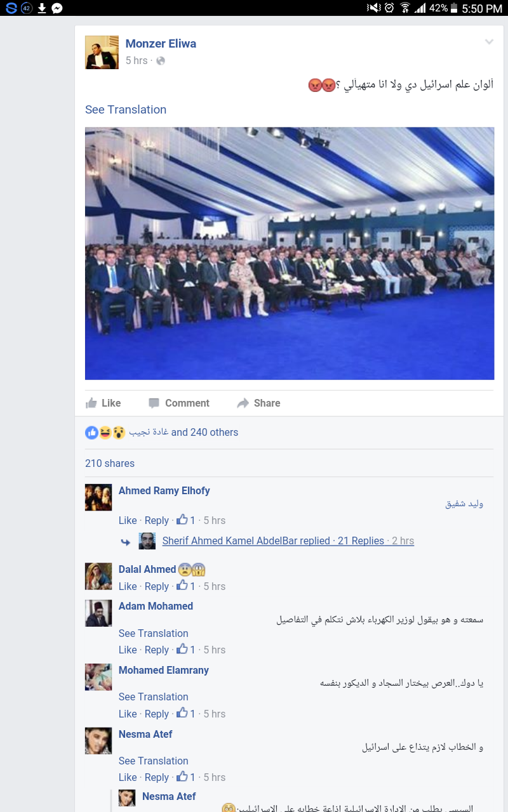Like Adam Mohamed's comment
This screenshot has height=812, width=508.
[128, 650]
